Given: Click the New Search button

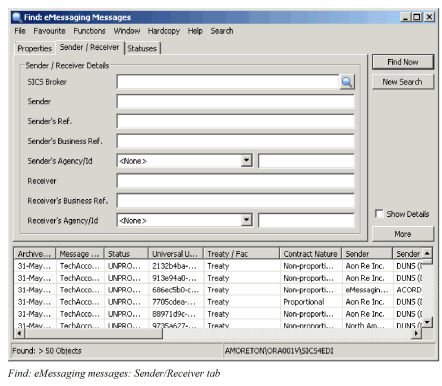Looking at the screenshot, I should point(403,82).
